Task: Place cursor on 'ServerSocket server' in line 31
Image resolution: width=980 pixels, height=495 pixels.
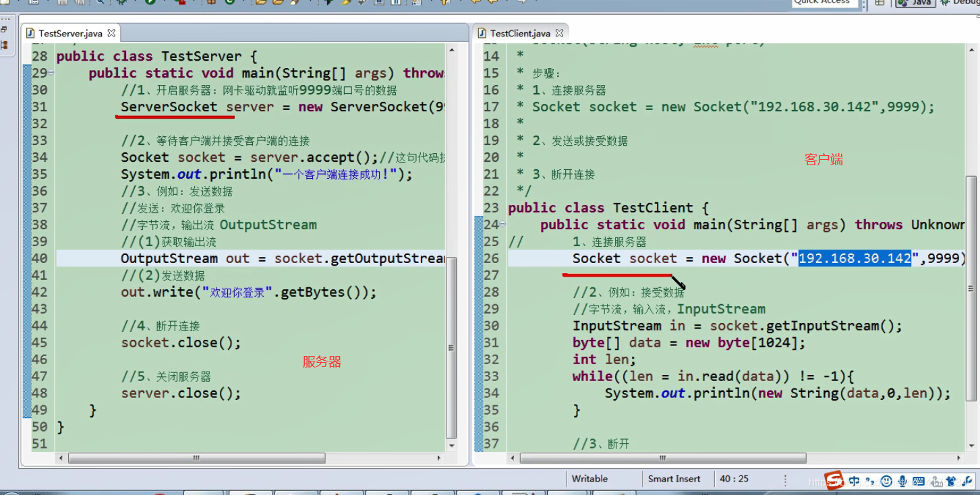Action: coord(198,107)
